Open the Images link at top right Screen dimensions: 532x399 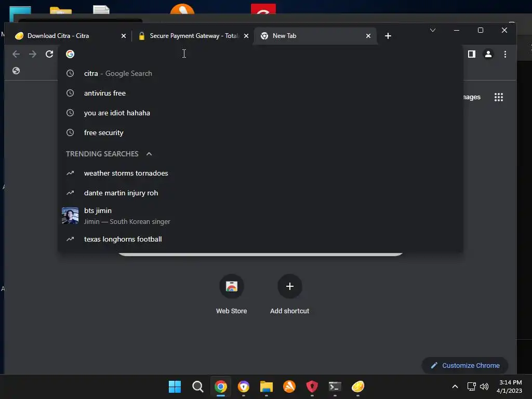(472, 97)
